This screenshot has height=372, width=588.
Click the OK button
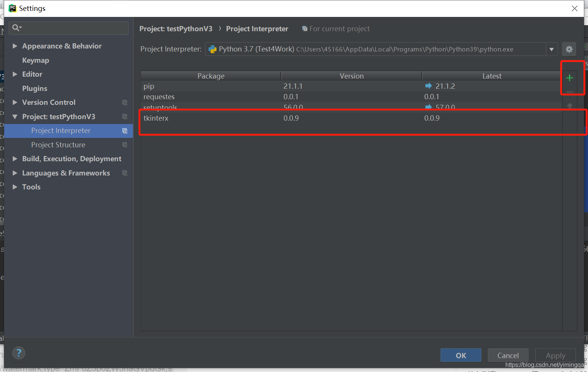pos(461,355)
